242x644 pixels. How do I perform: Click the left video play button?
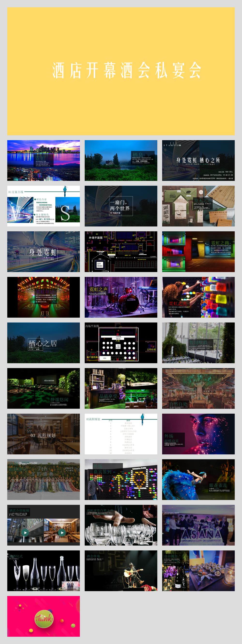point(25,532)
